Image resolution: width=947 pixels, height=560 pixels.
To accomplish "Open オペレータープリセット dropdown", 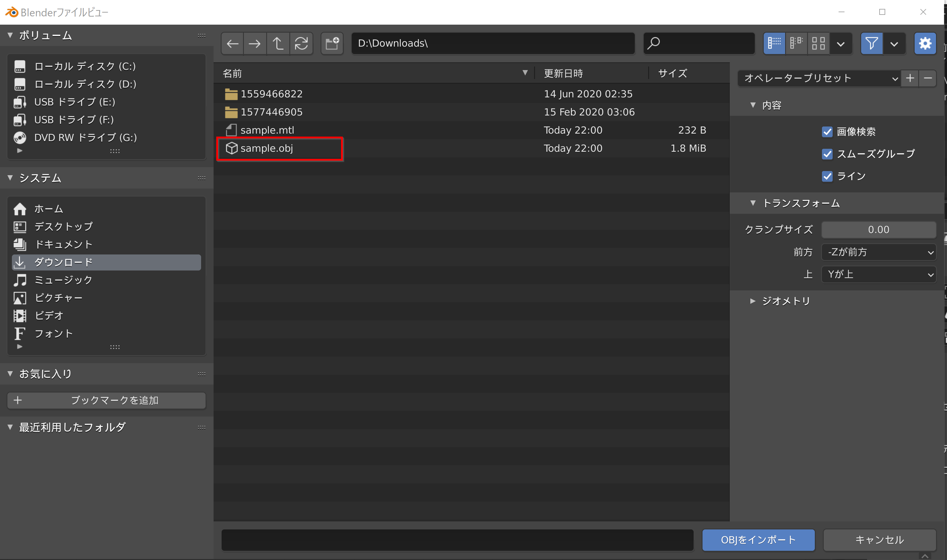I will tap(819, 78).
